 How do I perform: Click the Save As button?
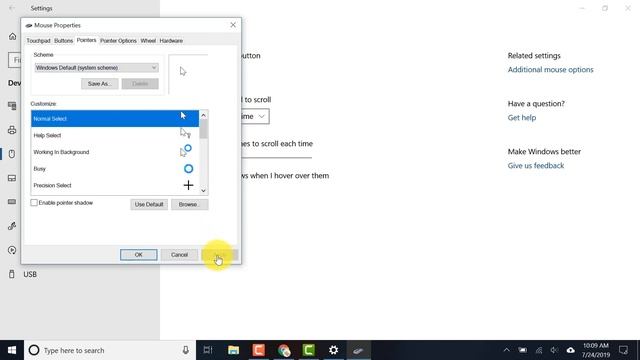[100, 84]
